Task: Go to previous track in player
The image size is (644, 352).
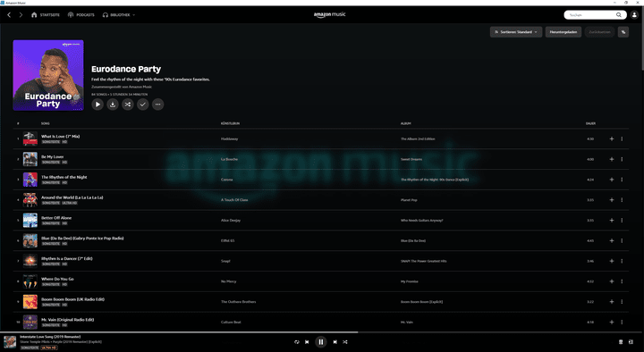Action: 307,342
